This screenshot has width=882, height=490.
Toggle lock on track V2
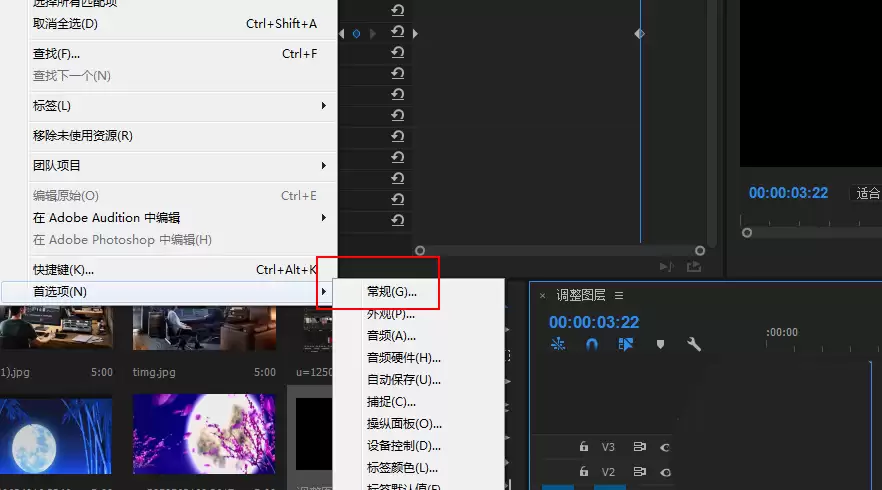tap(584, 471)
